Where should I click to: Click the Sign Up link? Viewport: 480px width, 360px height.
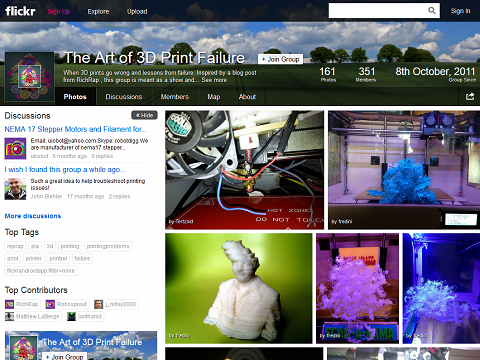tap(59, 11)
